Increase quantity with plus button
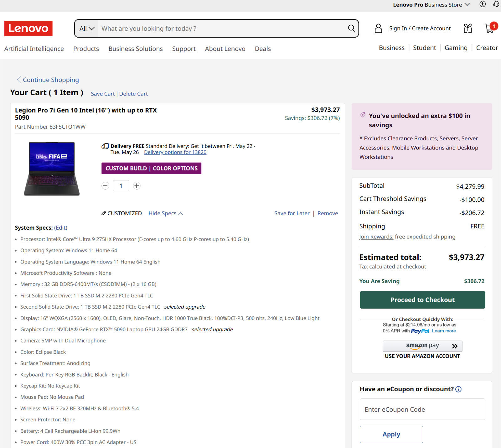This screenshot has width=501, height=448. click(137, 186)
